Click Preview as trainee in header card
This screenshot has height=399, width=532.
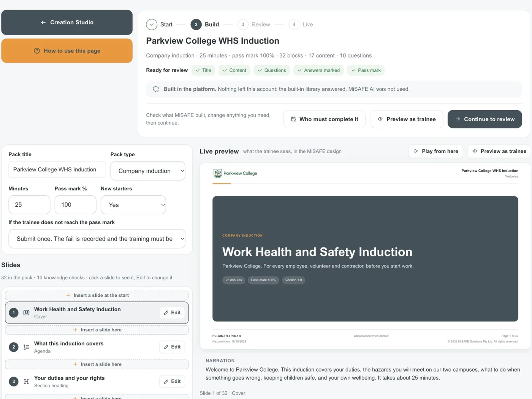coord(406,119)
